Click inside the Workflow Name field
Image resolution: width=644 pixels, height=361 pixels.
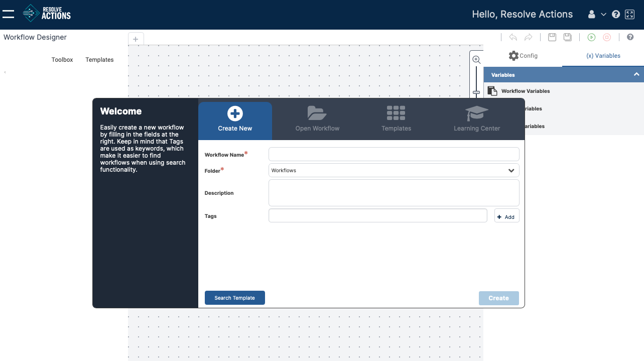(394, 154)
